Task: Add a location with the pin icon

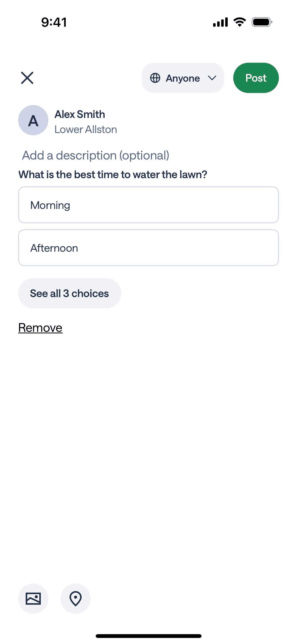Action: point(76,598)
